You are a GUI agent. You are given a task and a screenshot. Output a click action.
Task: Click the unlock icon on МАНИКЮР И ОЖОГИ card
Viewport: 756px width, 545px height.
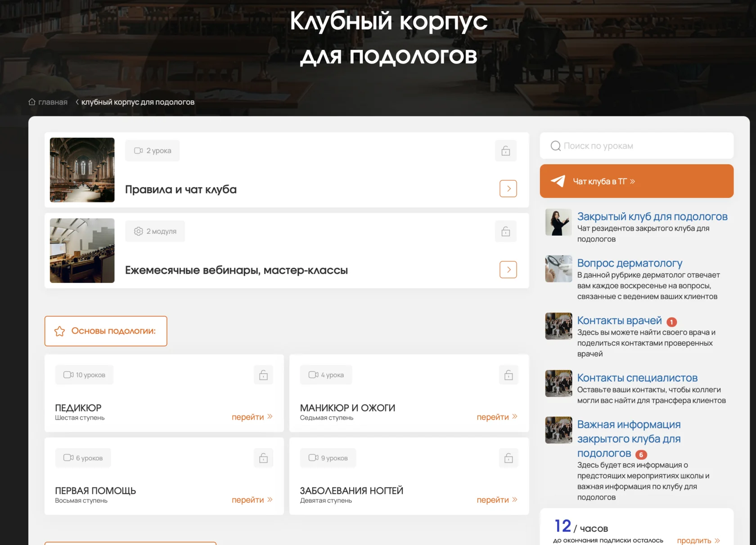(508, 375)
